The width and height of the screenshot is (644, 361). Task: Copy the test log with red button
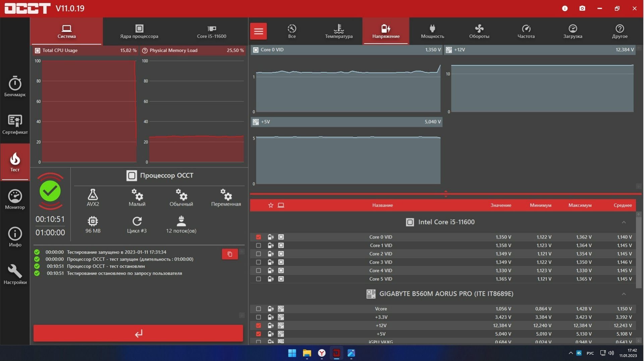230,254
